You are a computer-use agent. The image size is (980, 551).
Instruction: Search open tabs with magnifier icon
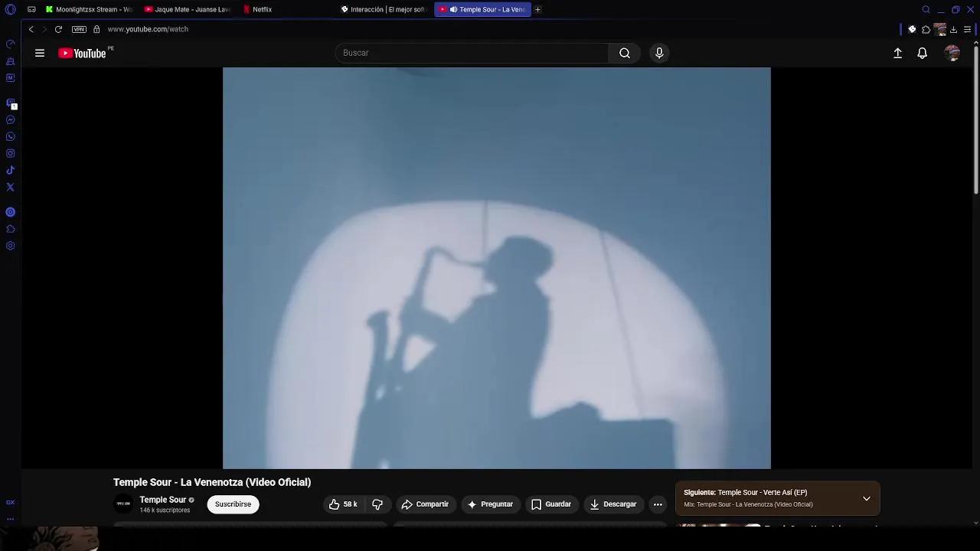(x=926, y=10)
